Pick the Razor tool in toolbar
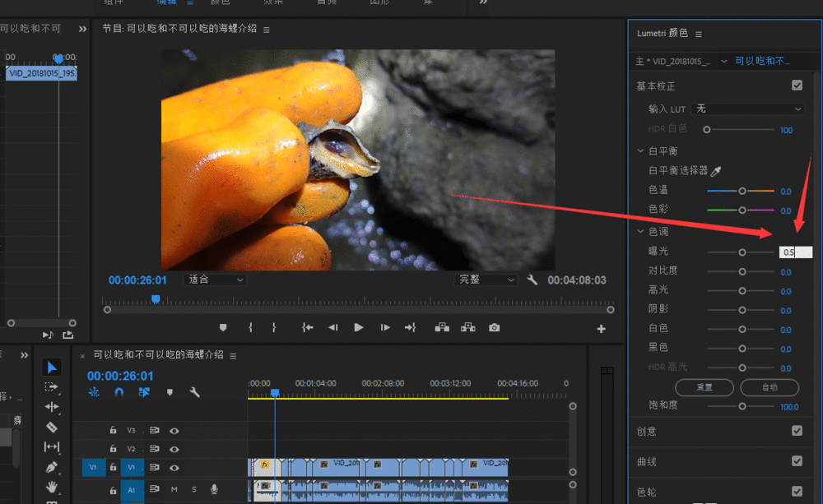The width and height of the screenshot is (823, 504). [51, 427]
